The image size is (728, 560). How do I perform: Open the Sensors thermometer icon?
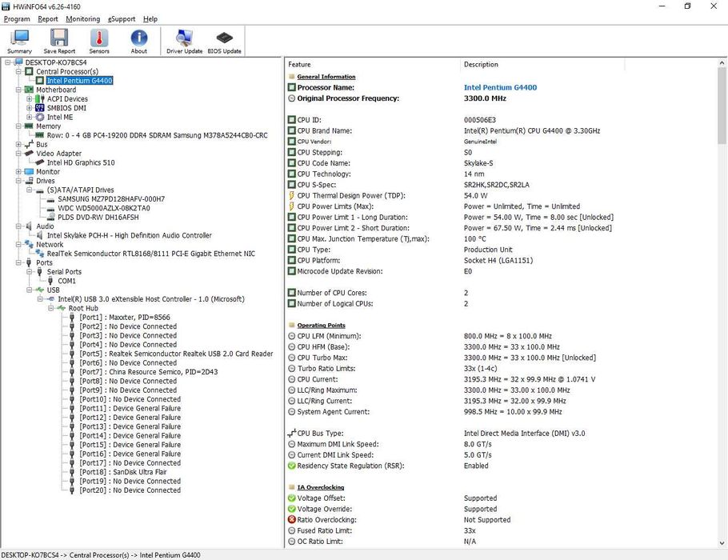pos(99,42)
